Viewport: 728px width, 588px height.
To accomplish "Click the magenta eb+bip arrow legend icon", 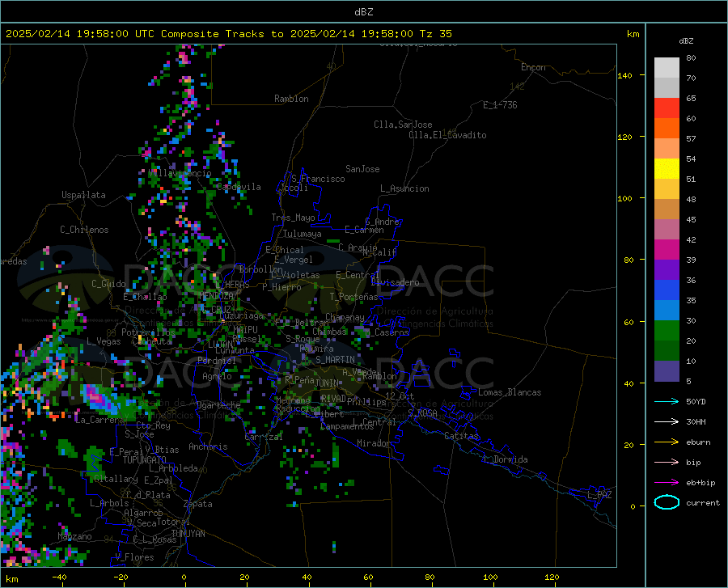I will pos(667,483).
